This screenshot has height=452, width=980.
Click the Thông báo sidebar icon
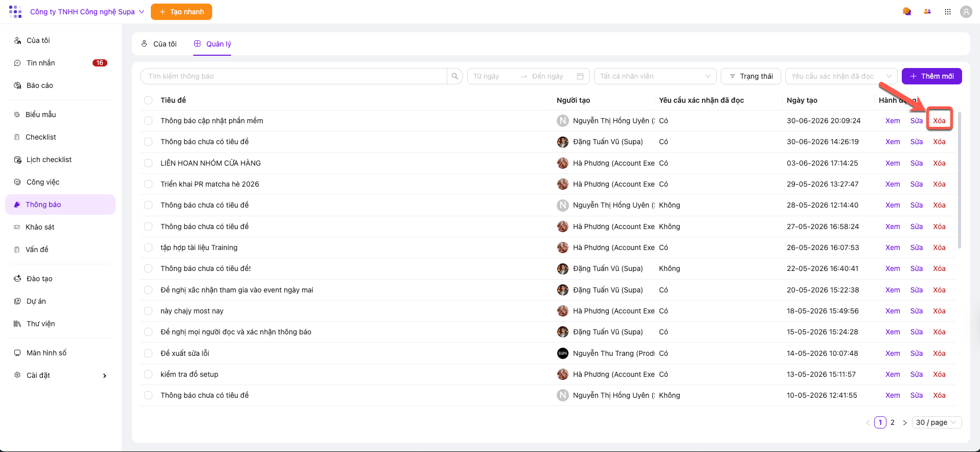click(x=17, y=205)
